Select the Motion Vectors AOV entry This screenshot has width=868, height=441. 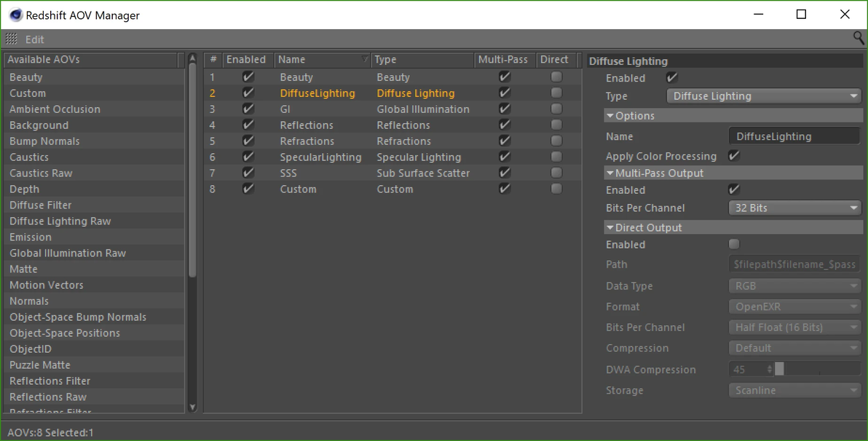point(47,285)
